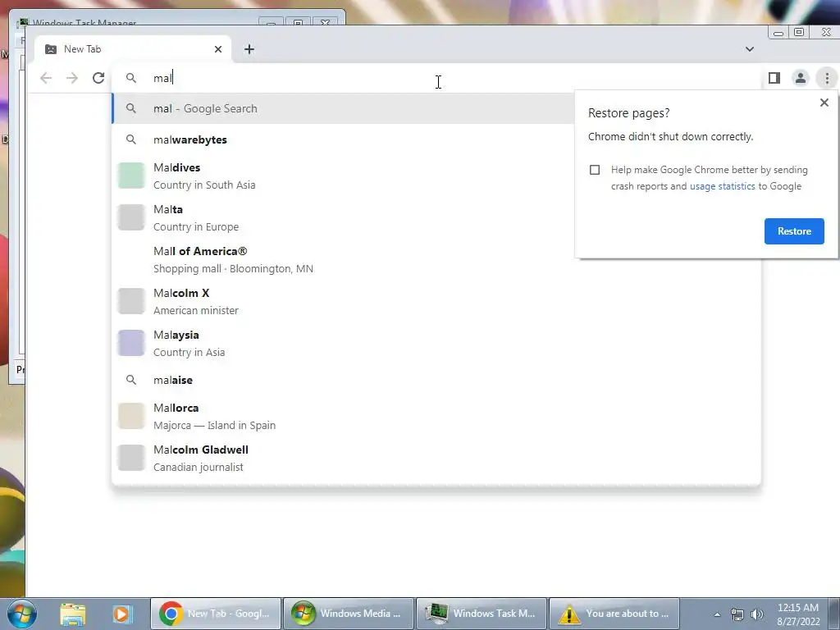Close the New Tab tab
The image size is (840, 630).
click(218, 49)
